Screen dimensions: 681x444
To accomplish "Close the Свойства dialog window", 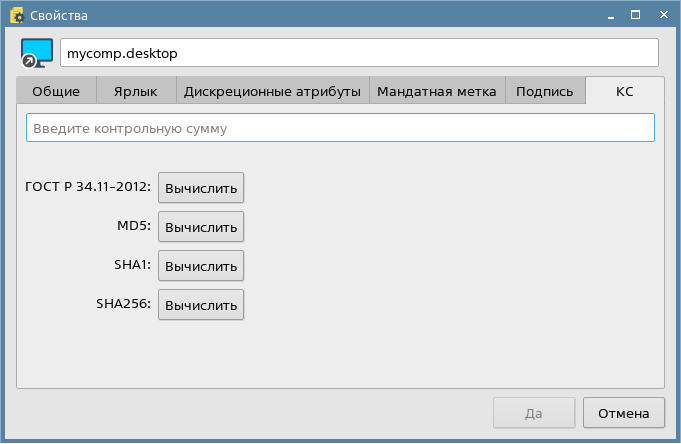I will (x=662, y=15).
